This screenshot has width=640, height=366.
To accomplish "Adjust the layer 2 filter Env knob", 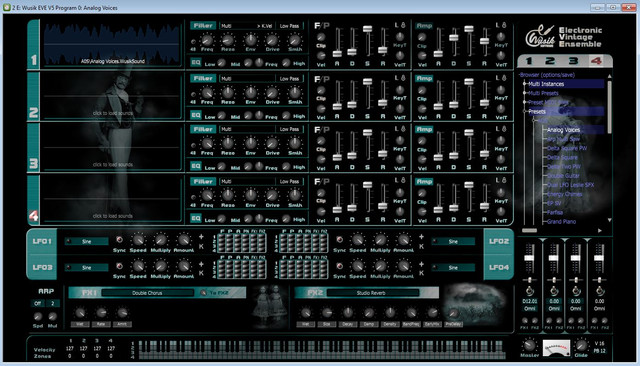I will tap(250, 93).
